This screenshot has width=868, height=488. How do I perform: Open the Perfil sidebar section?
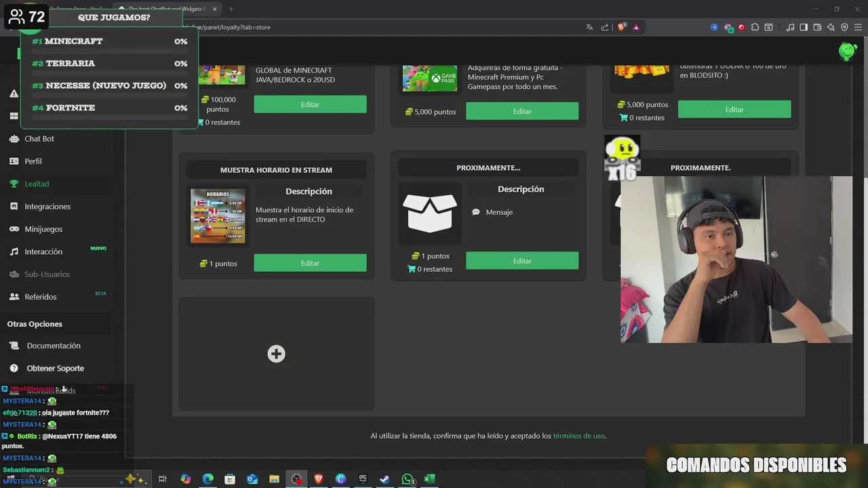pyautogui.click(x=33, y=161)
